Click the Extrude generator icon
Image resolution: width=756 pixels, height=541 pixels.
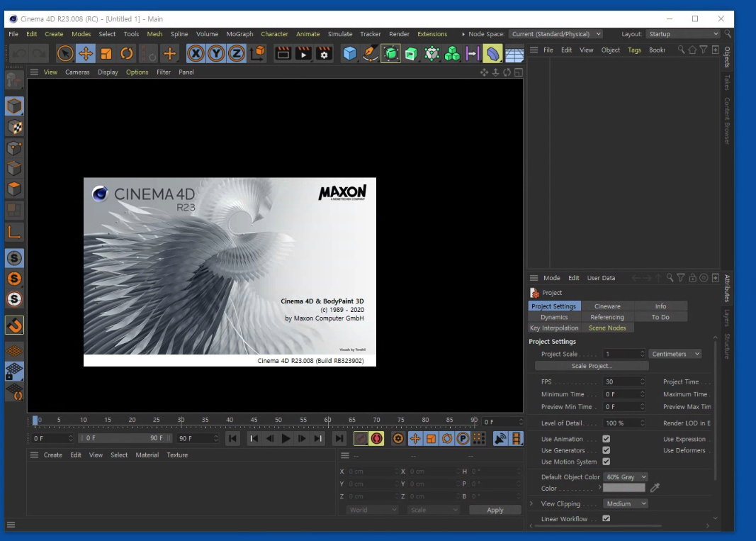point(411,54)
